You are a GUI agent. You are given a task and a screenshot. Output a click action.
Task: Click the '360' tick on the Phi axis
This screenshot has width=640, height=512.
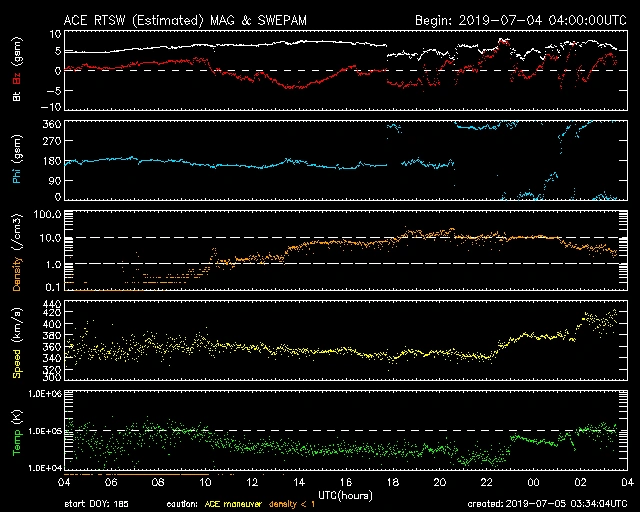point(52,124)
